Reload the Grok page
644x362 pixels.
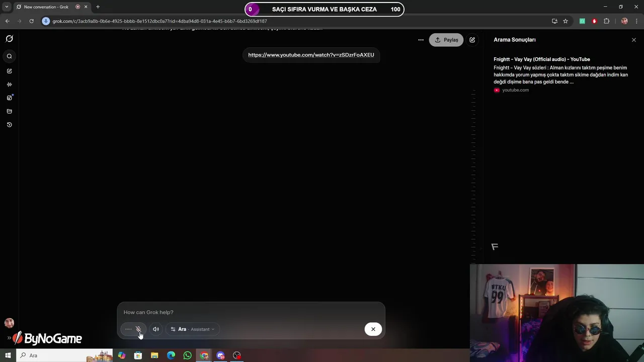31,21
